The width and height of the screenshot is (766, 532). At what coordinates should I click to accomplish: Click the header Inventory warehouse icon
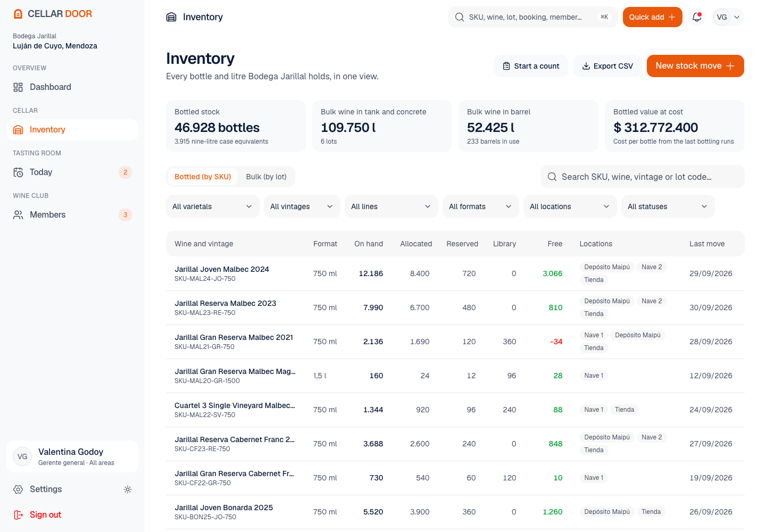[x=171, y=17]
